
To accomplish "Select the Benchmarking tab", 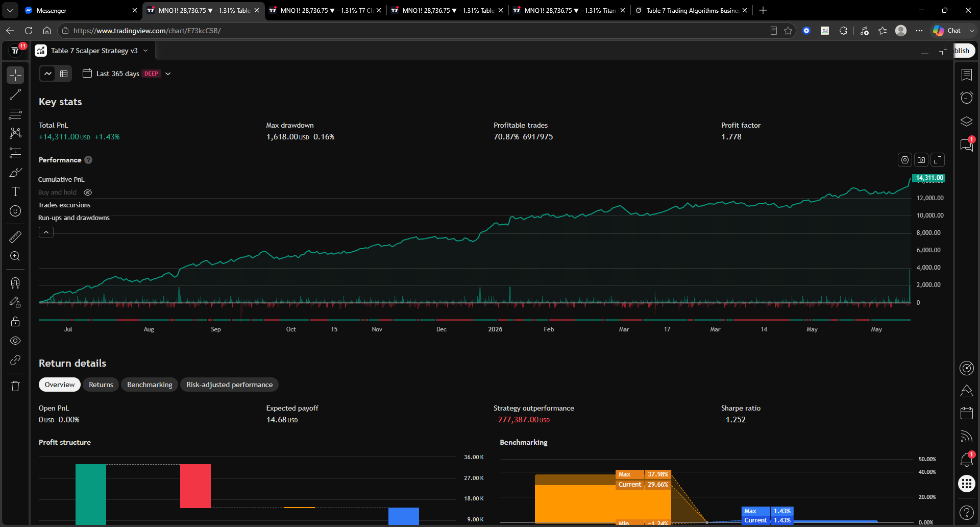I will tap(150, 385).
